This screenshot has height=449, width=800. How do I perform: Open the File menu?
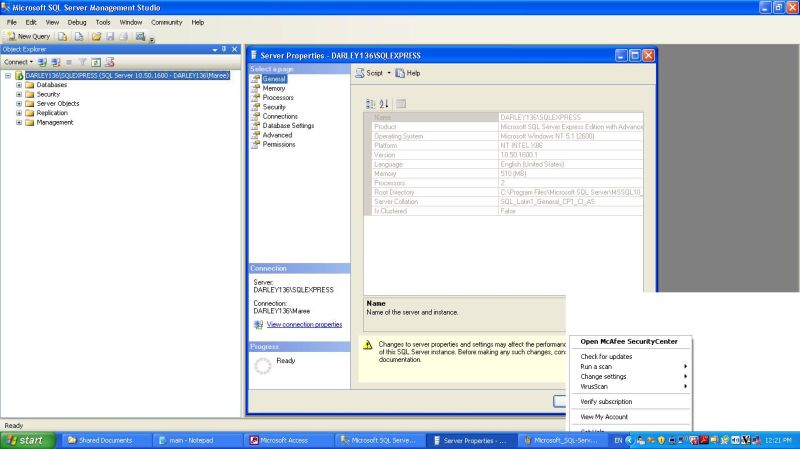[12, 22]
